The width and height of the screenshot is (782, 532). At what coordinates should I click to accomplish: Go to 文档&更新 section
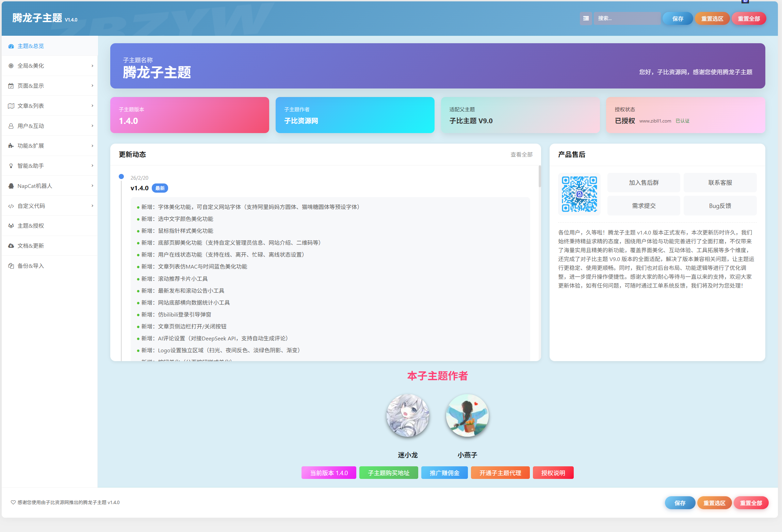[x=50, y=246]
